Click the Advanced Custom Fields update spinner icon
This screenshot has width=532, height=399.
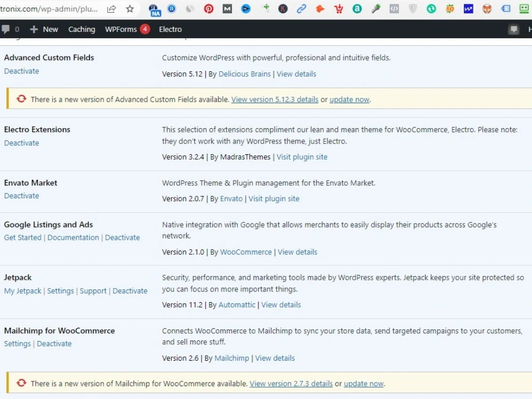pyautogui.click(x=21, y=99)
